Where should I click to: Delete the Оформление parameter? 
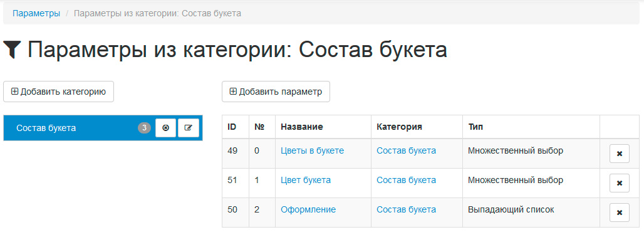(620, 213)
